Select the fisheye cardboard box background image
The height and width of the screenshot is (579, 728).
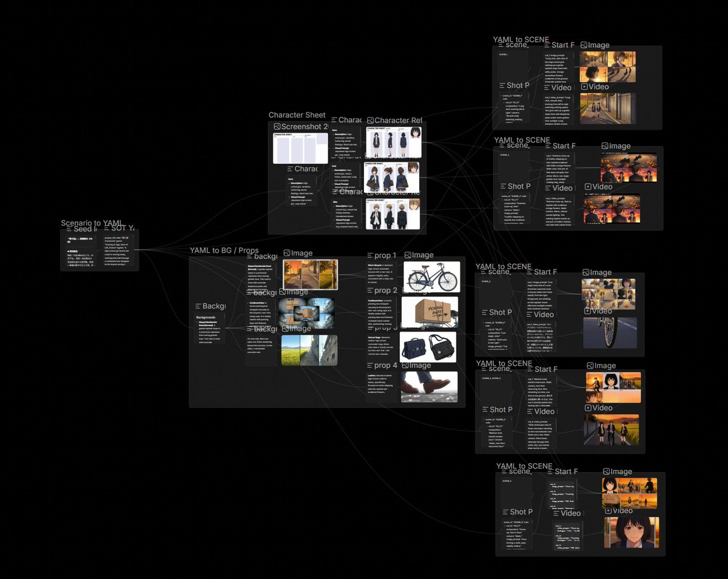[306, 313]
